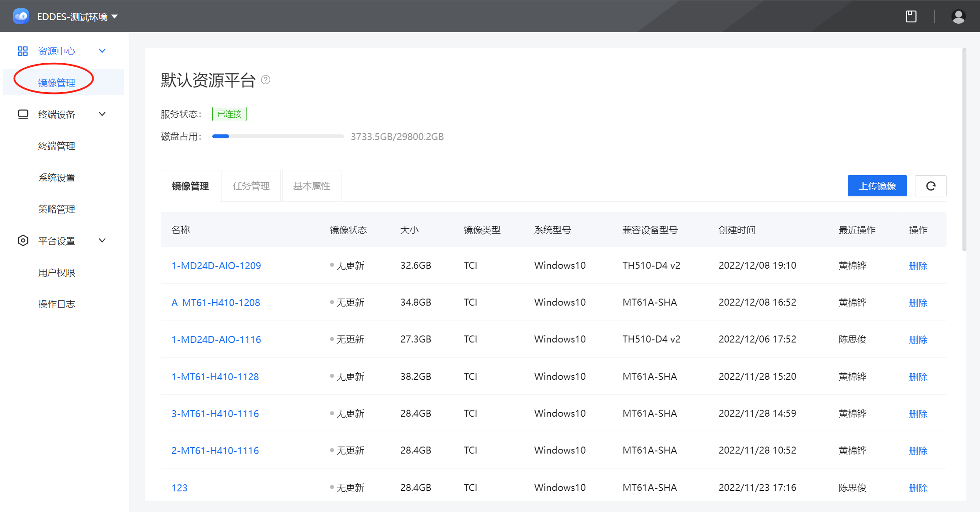The image size is (980, 512).
Task: Delete image A_MT61-H410-1208
Action: coord(918,303)
